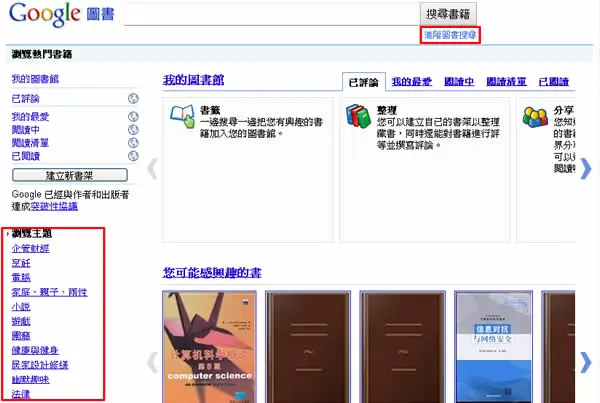Click the globe icon beside 我的最愛

[x=133, y=116]
